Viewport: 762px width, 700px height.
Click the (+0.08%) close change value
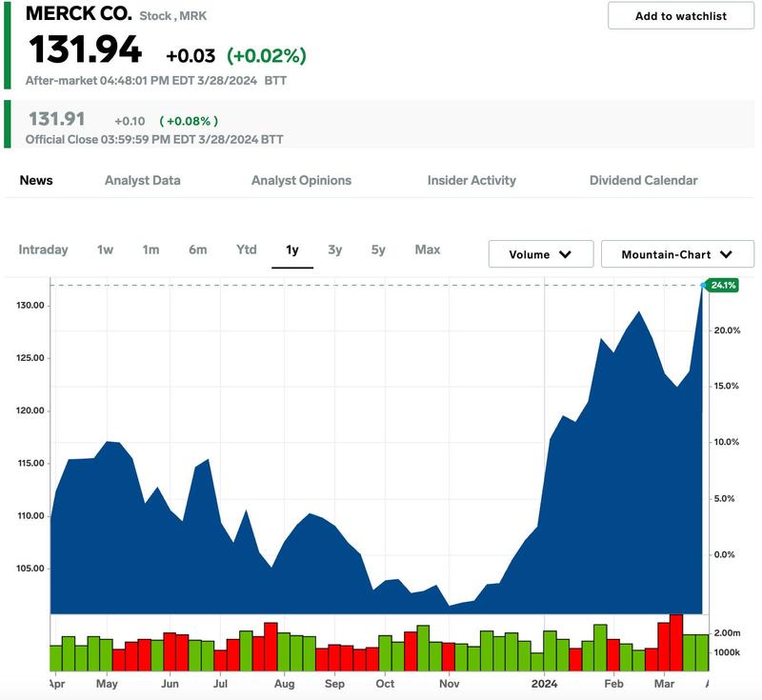click(x=189, y=121)
